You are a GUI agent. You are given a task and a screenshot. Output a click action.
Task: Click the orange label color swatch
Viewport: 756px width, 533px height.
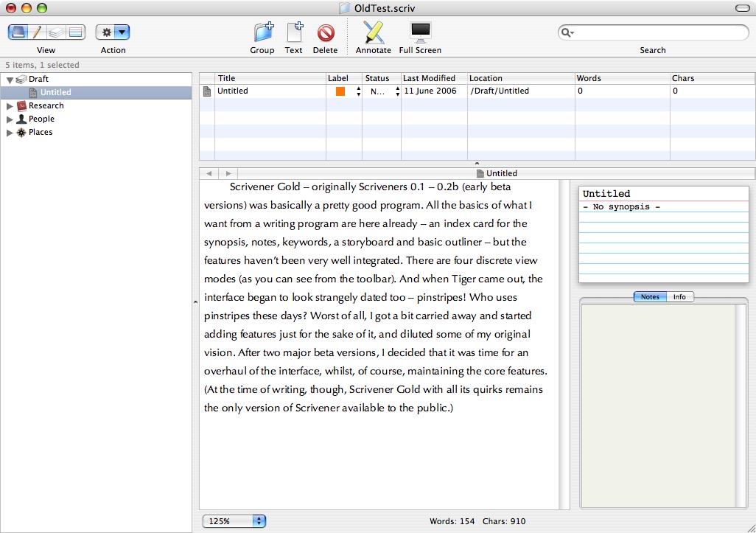(x=340, y=91)
